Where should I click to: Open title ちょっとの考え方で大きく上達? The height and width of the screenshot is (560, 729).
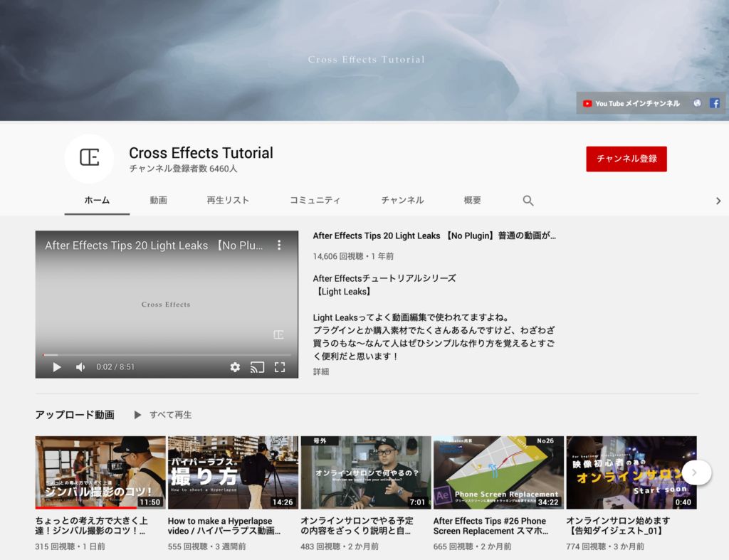tap(92, 526)
